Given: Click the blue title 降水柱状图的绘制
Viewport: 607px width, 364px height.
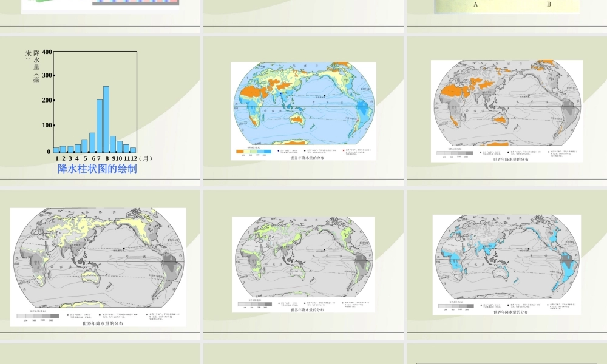Looking at the screenshot, I should 97,169.
